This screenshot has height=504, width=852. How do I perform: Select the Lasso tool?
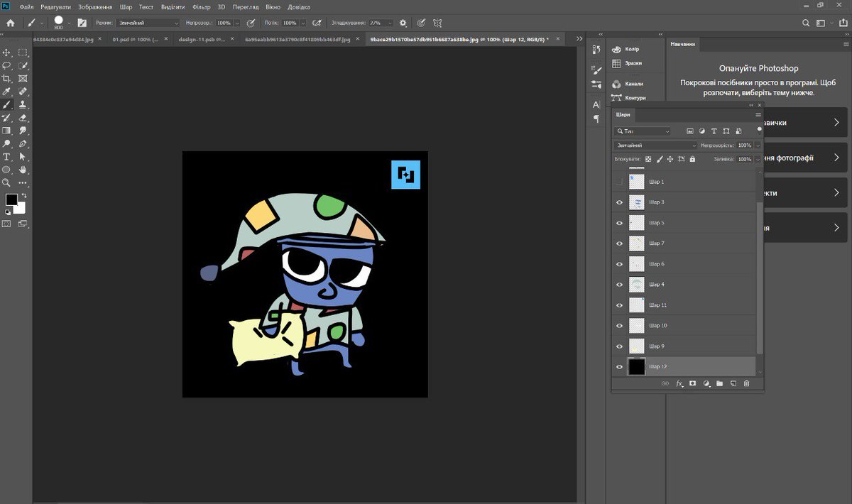[x=7, y=65]
